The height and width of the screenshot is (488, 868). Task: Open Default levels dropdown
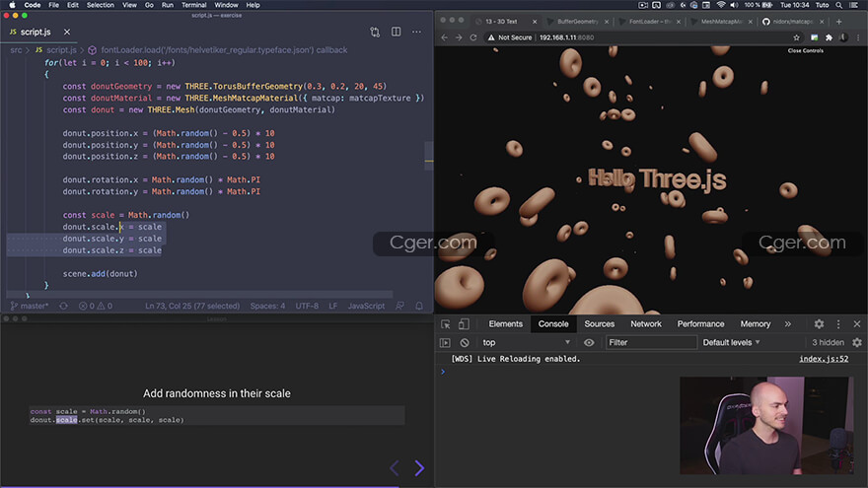coord(731,342)
